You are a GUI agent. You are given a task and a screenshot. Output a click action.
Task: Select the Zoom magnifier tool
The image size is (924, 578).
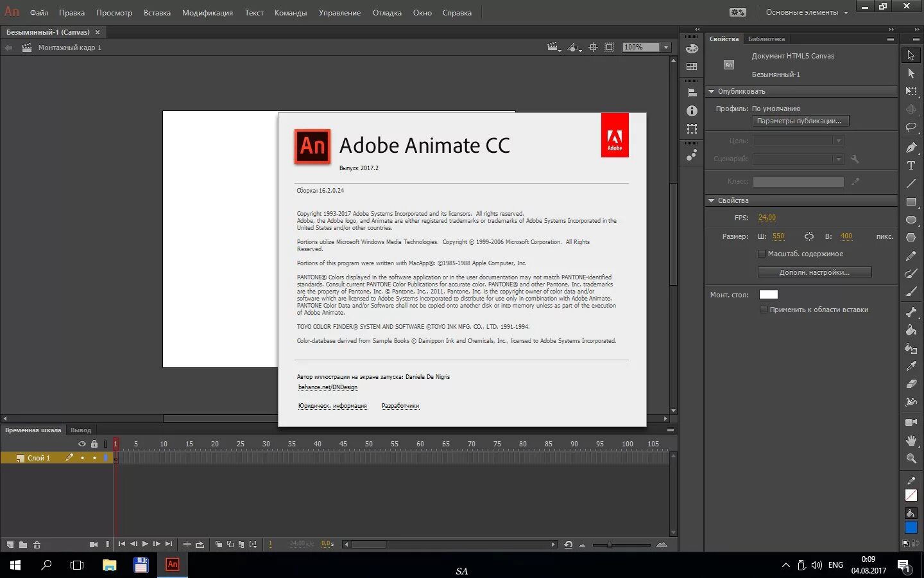click(911, 459)
